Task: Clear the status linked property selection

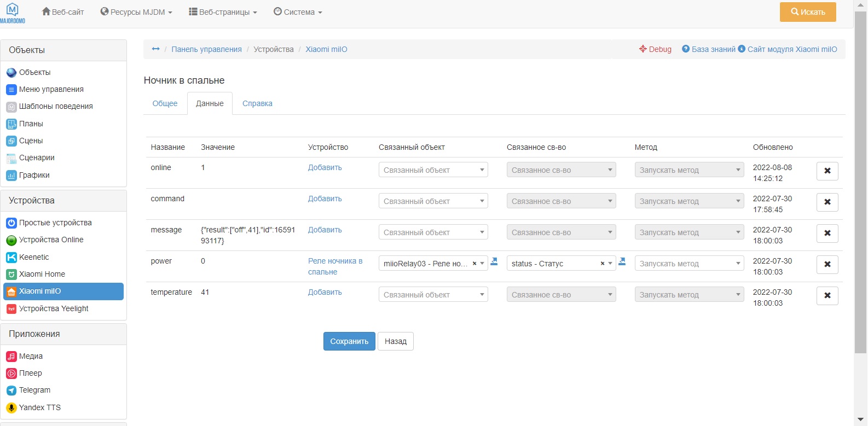Action: (x=603, y=264)
